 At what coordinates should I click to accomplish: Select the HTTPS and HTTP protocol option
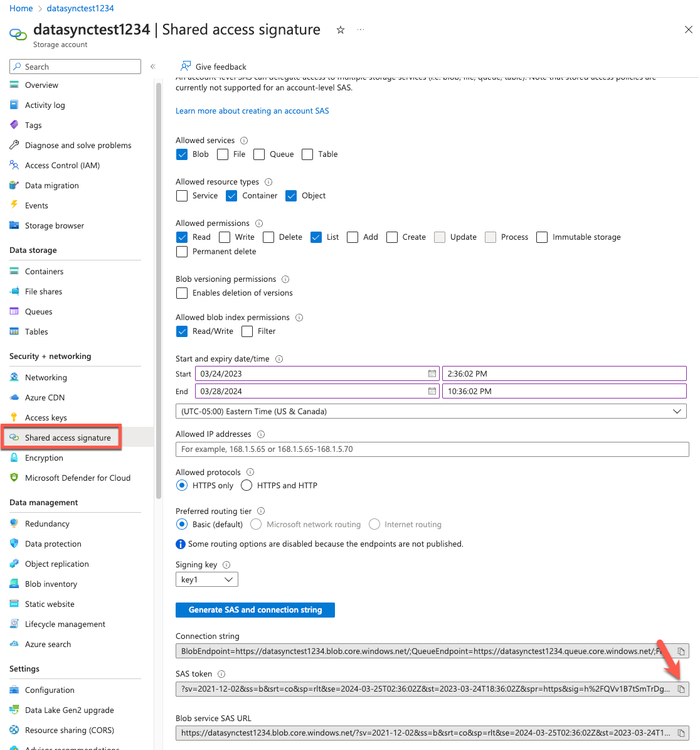pos(246,485)
